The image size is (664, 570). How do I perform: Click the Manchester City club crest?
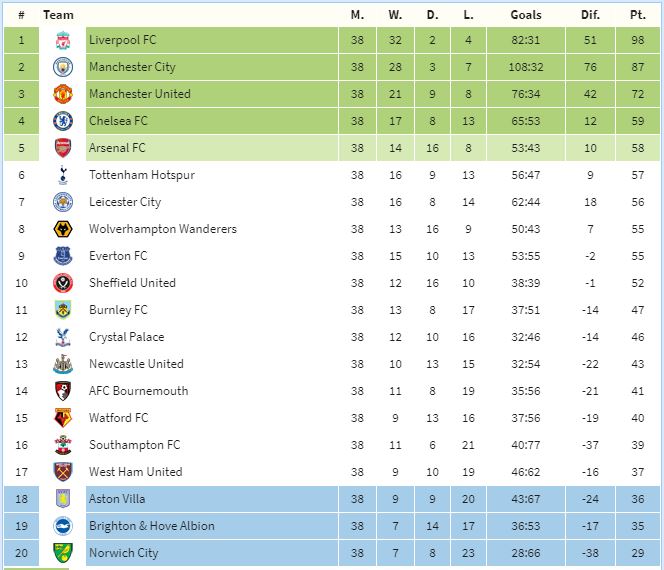click(x=63, y=68)
